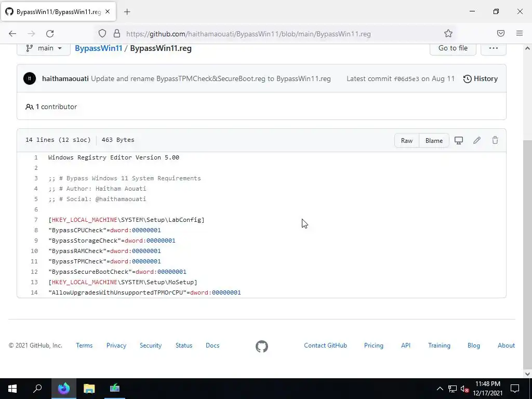Open file in GitHub Desktop icon
This screenshot has width=532, height=399.
pyautogui.click(x=459, y=140)
